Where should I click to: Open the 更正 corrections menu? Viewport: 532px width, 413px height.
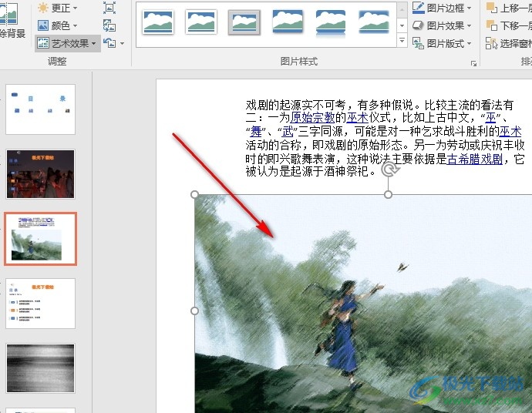(58, 8)
